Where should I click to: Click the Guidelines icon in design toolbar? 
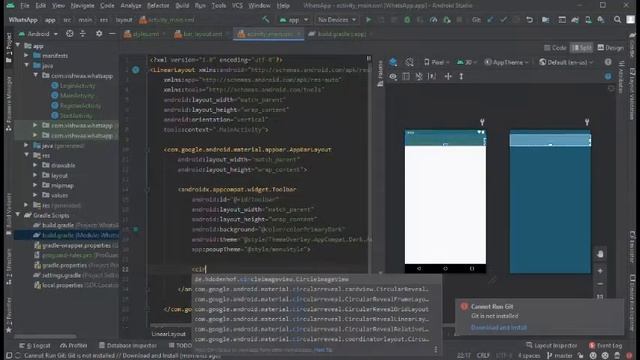pos(432,76)
